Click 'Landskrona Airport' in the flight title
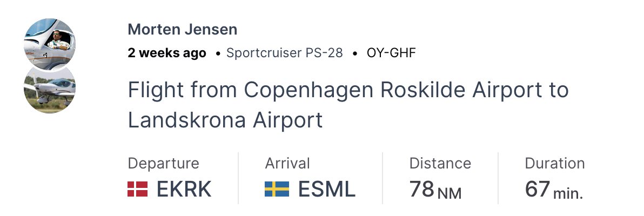This screenshot has width=644, height=216. click(x=225, y=120)
